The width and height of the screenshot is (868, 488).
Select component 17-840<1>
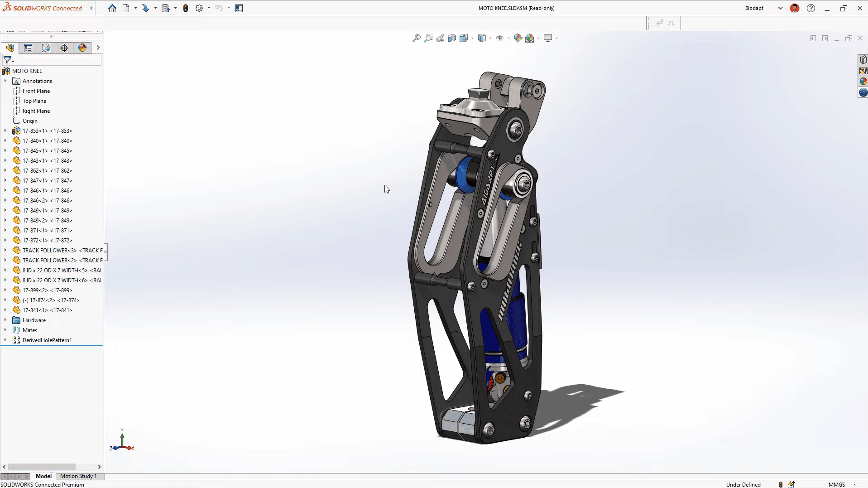47,141
